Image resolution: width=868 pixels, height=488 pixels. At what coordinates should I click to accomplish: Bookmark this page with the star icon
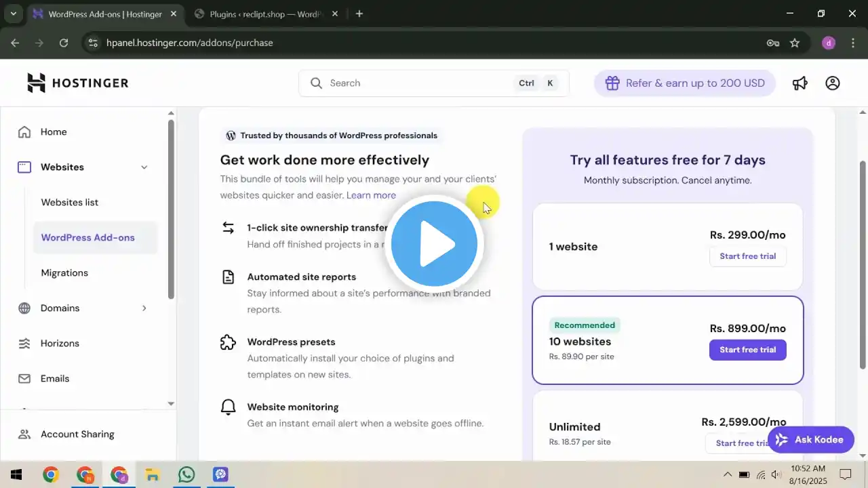tap(795, 43)
